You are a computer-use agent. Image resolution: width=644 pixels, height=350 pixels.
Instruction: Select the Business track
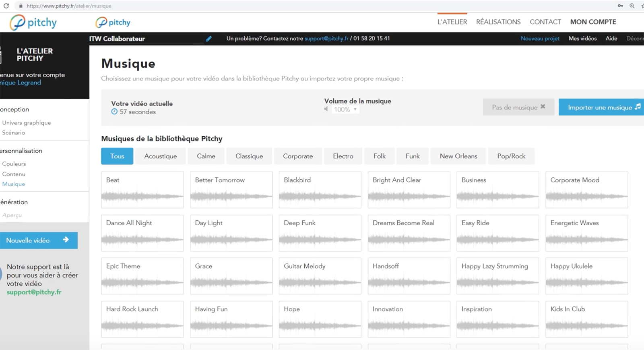coord(497,190)
